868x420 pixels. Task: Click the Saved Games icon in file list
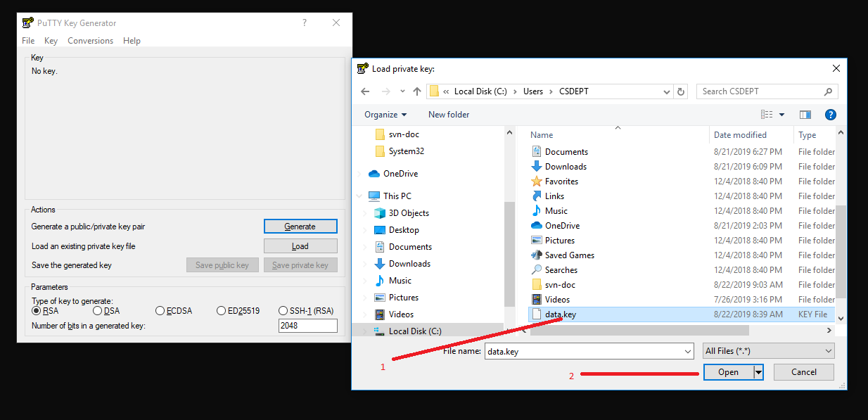[537, 255]
